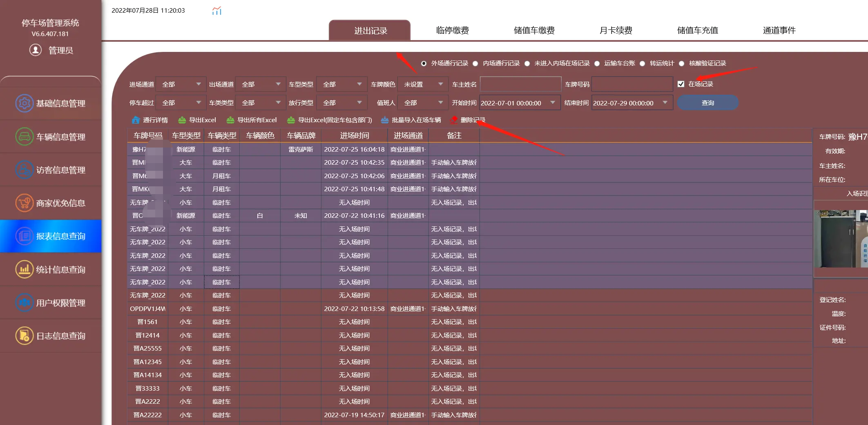Click the 导出Excel toolbar icon
The width and height of the screenshot is (868, 425).
click(x=182, y=120)
